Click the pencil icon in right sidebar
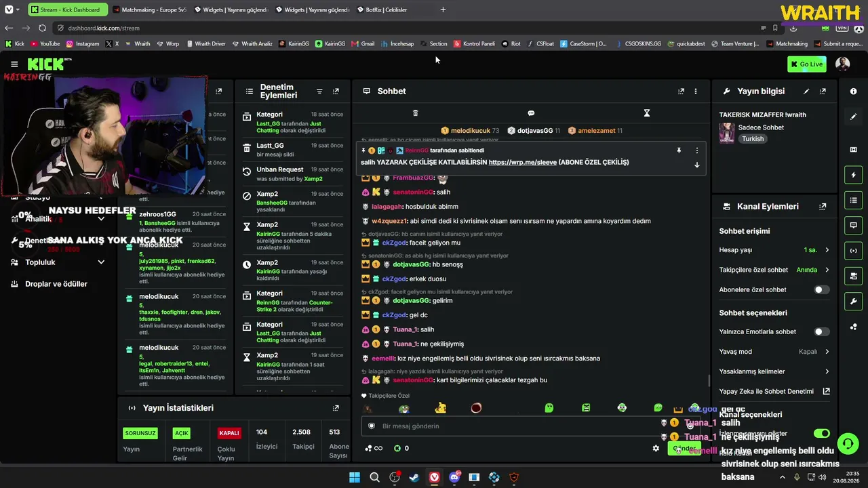 (853, 117)
